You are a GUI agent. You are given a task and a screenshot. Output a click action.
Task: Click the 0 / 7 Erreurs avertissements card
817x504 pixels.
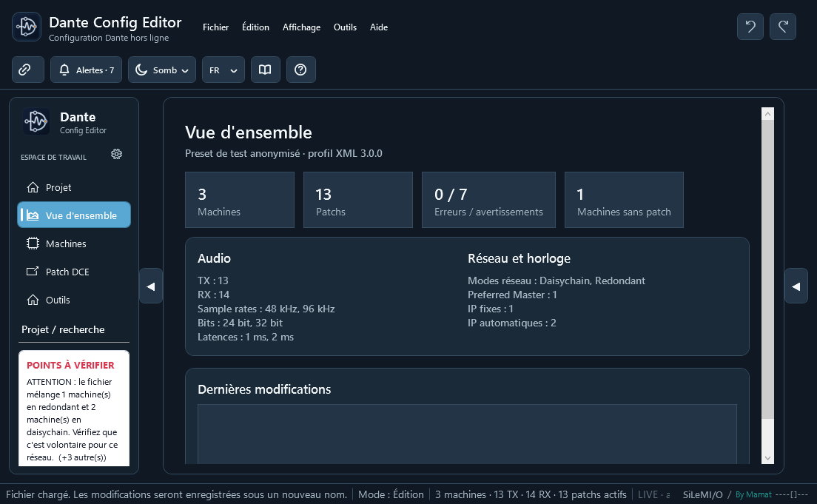pos(488,200)
